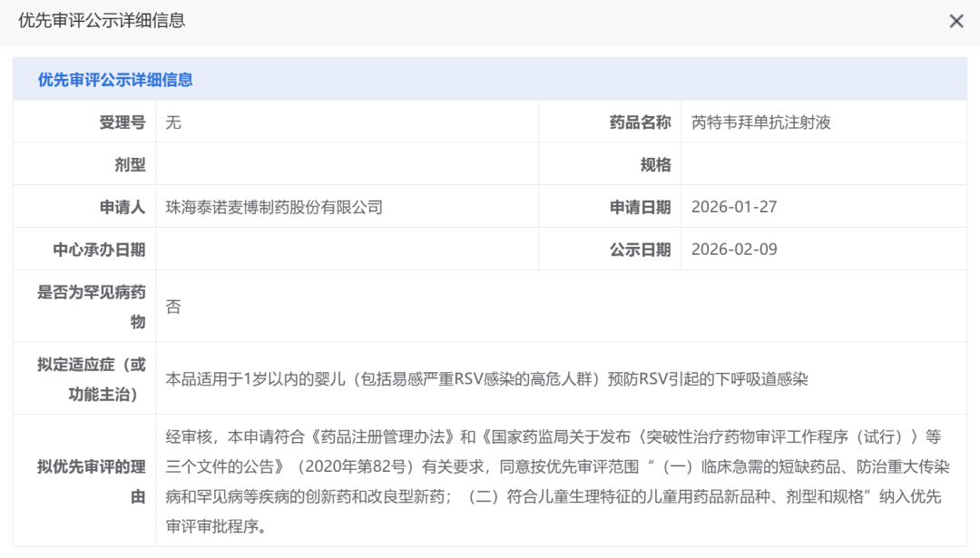
Task: Select the 药品名称 field label
Action: point(640,122)
